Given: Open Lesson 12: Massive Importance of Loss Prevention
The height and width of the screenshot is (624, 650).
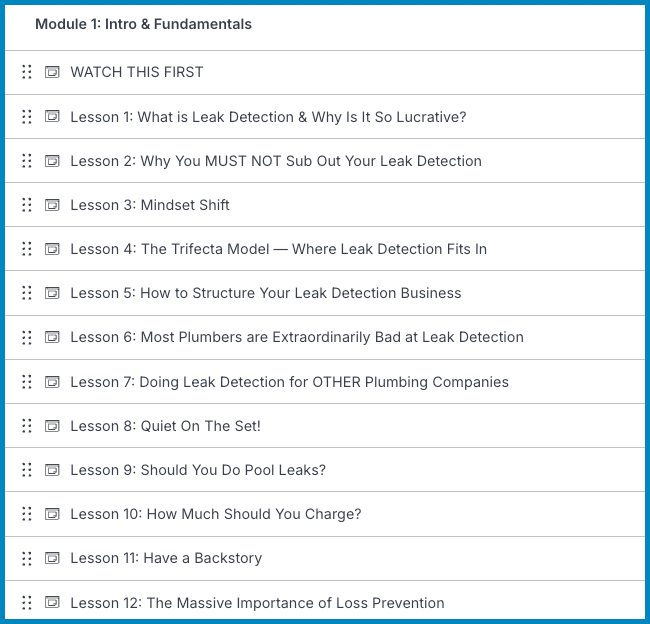Looking at the screenshot, I should pos(257,603).
